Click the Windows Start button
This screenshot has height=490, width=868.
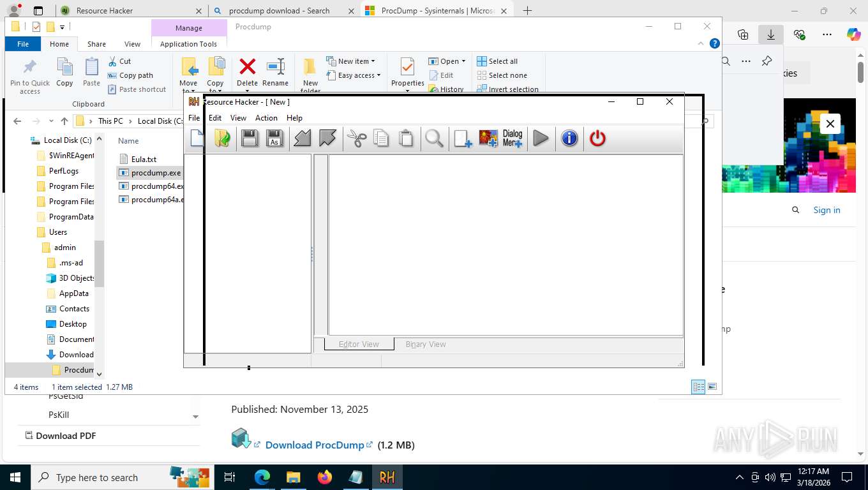coord(15,477)
